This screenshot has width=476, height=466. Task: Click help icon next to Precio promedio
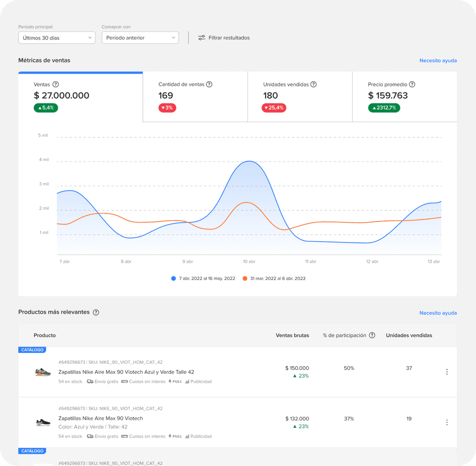click(412, 85)
